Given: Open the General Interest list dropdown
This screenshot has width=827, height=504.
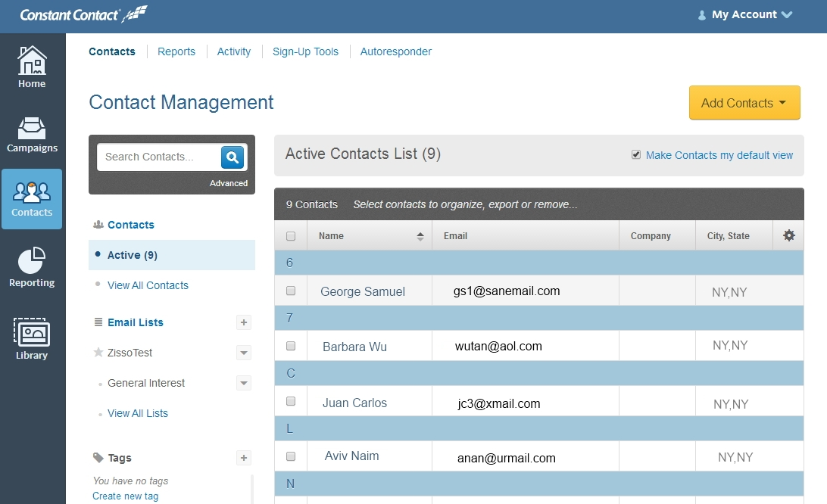Looking at the screenshot, I should [243, 383].
